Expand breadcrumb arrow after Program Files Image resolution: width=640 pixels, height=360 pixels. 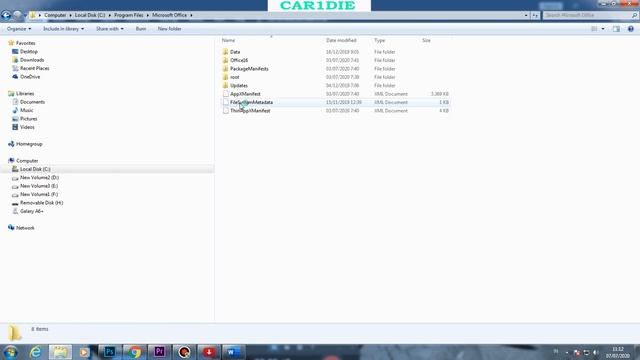click(x=148, y=16)
